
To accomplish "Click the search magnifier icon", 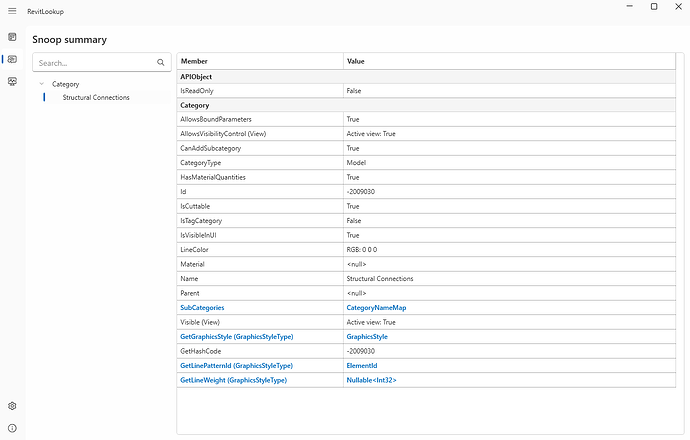I will coord(161,63).
